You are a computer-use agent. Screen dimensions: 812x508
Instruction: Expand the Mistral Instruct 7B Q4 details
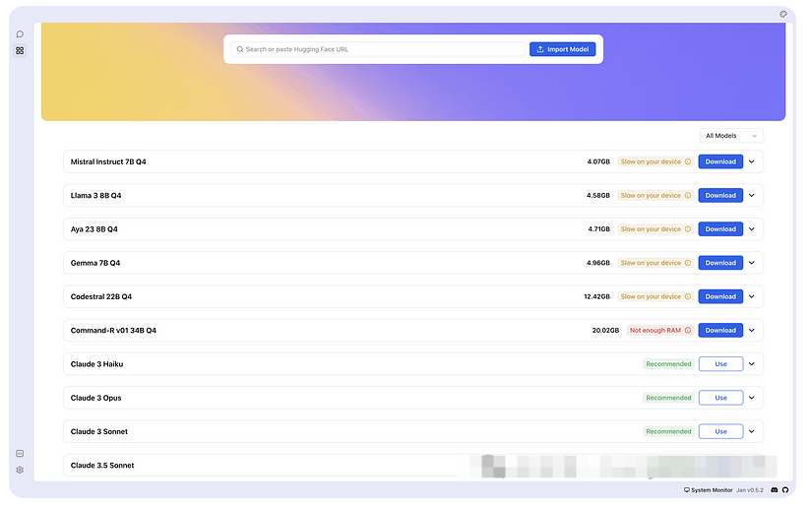click(x=752, y=161)
